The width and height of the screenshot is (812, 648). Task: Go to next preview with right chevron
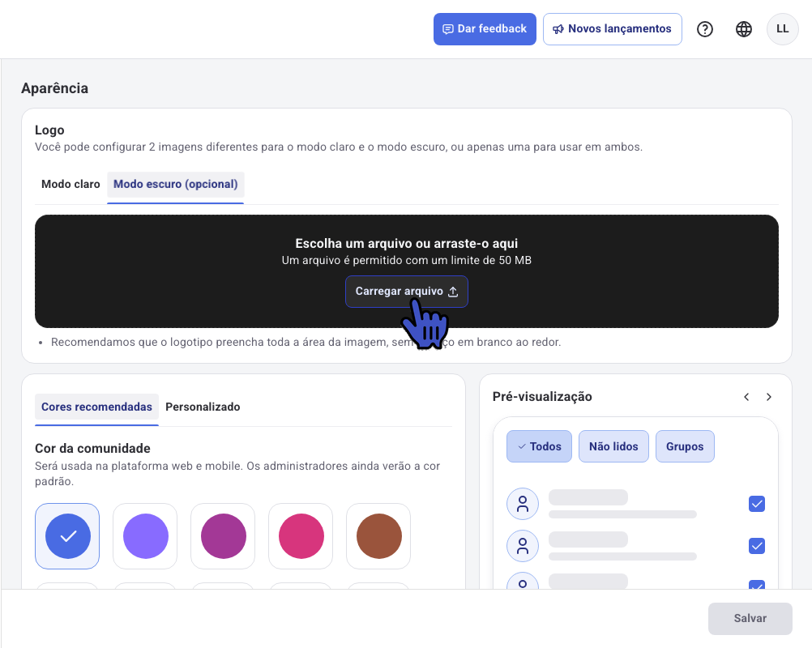click(769, 397)
